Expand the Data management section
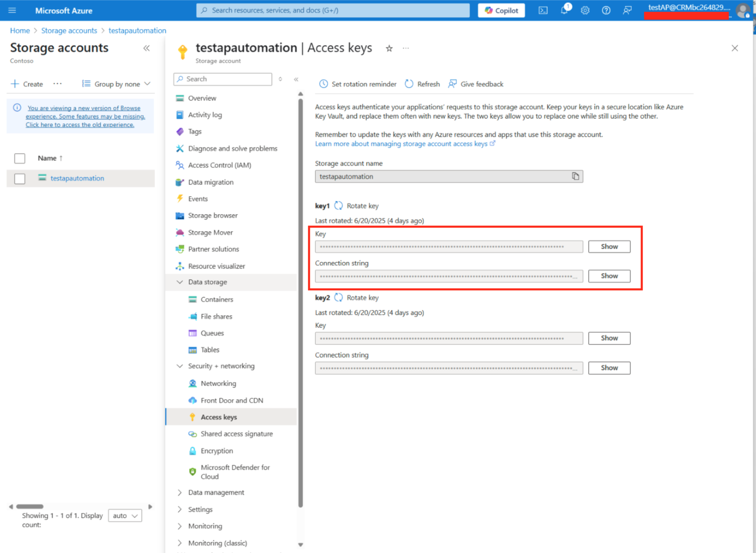 180,492
